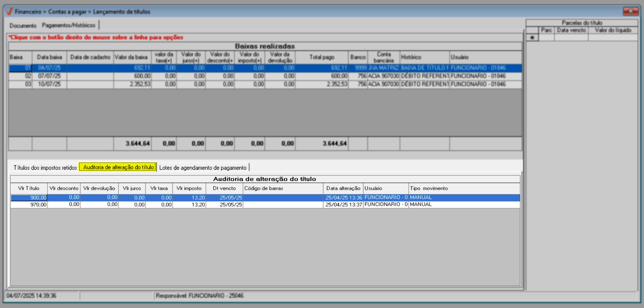Click the Histórico column header

(x=424, y=57)
